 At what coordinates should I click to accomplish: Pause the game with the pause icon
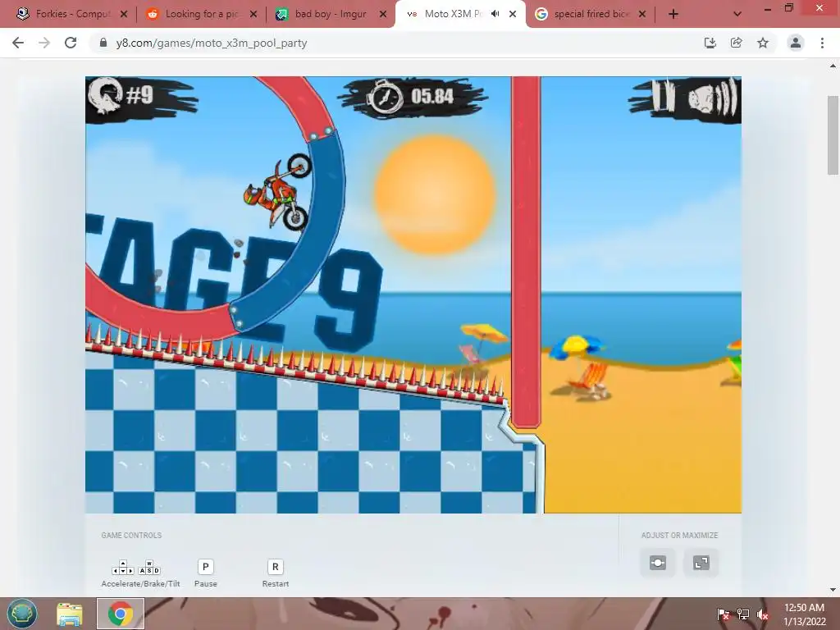[x=663, y=97]
